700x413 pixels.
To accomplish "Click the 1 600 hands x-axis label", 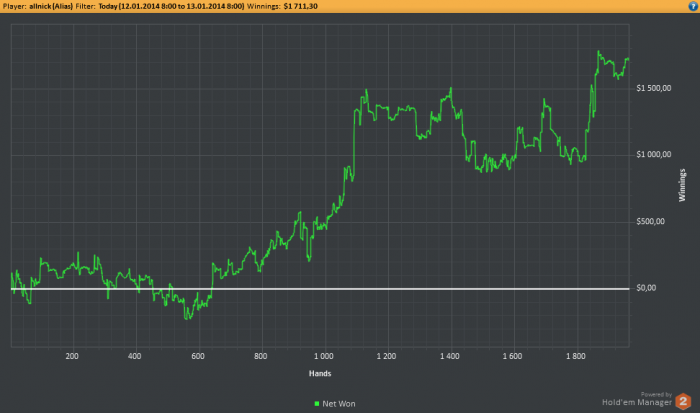I will (x=512, y=356).
